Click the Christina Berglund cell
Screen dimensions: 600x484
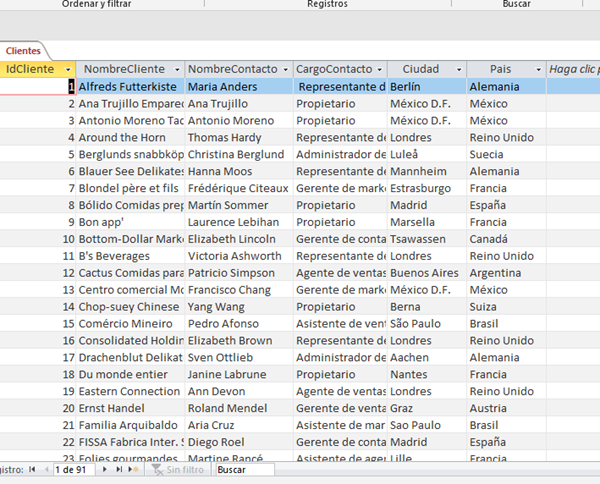239,154
